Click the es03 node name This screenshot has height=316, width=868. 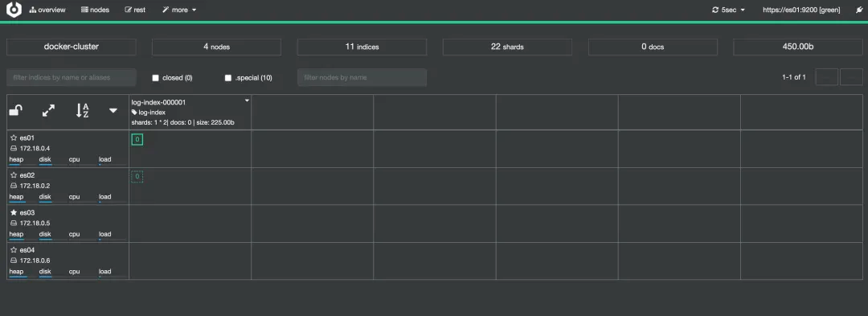[x=27, y=212]
